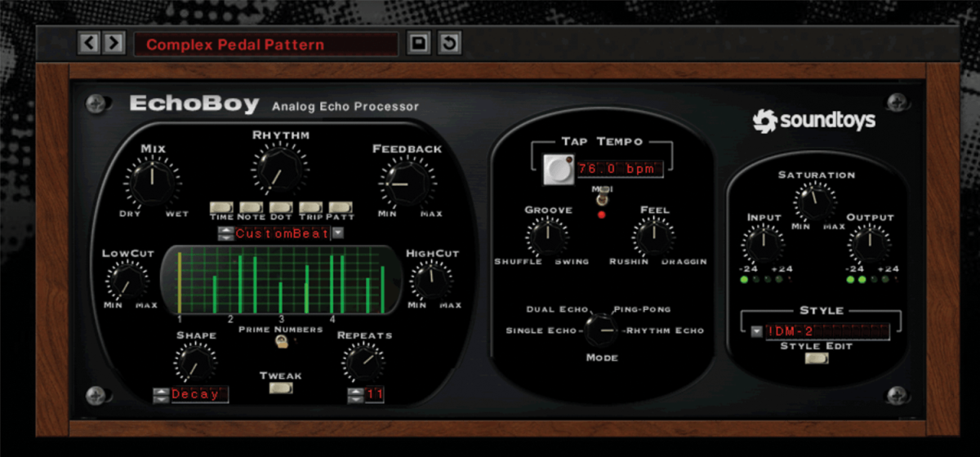This screenshot has height=457, width=980.
Task: Select the TIME rhythm button
Action: pyautogui.click(x=221, y=207)
